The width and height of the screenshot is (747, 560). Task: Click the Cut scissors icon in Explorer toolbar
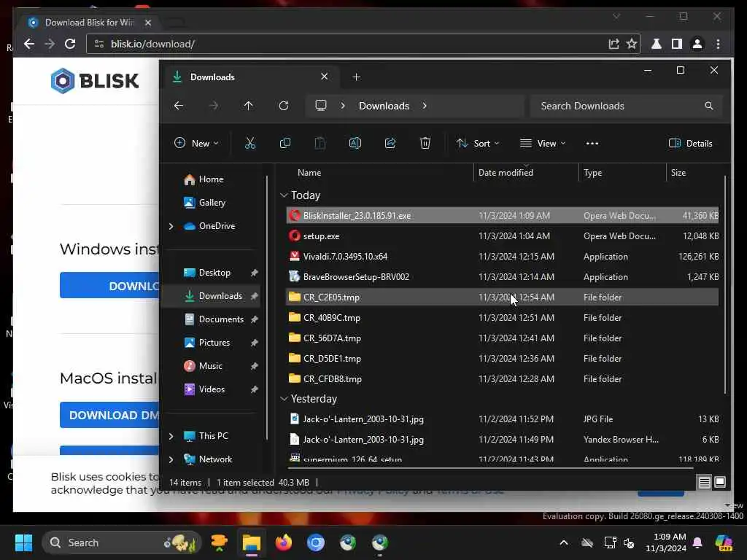coord(250,144)
